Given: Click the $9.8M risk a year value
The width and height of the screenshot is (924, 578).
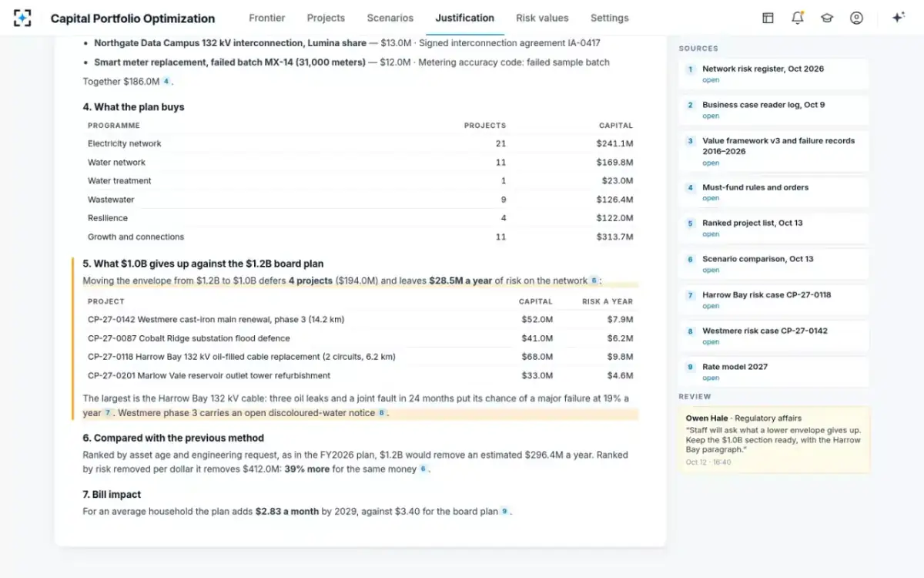Looking at the screenshot, I should 621,357.
